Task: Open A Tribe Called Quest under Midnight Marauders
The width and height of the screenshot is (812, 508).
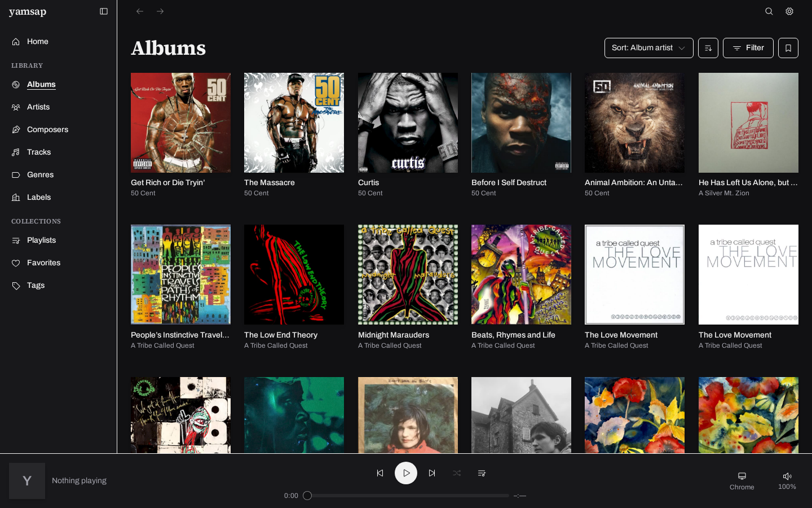Action: coord(390,345)
